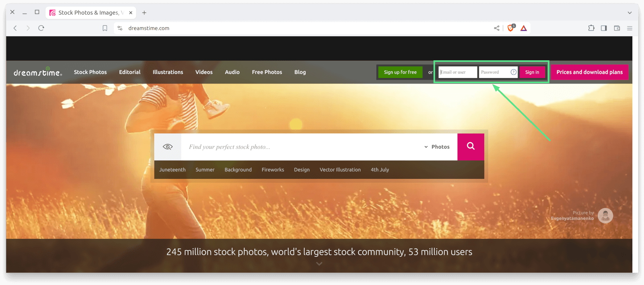Select the Juneteenth suggested search

(x=172, y=170)
